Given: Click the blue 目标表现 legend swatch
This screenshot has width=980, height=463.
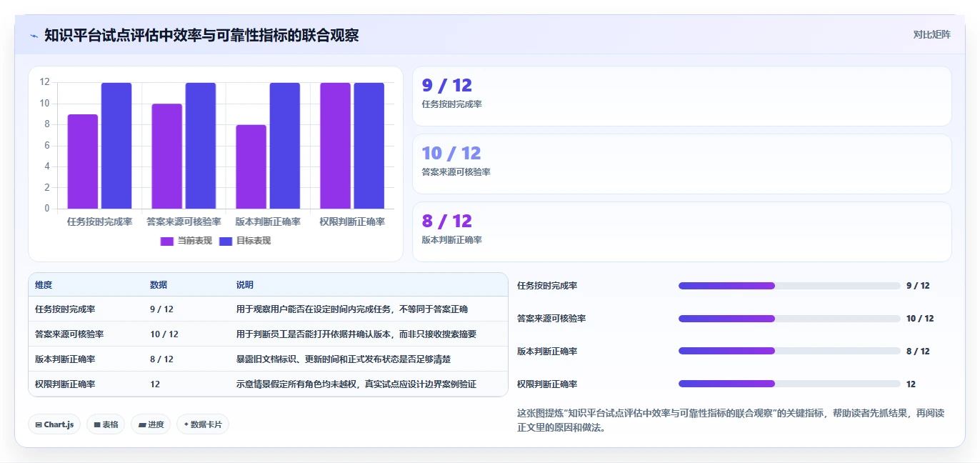Looking at the screenshot, I should click(x=225, y=241).
